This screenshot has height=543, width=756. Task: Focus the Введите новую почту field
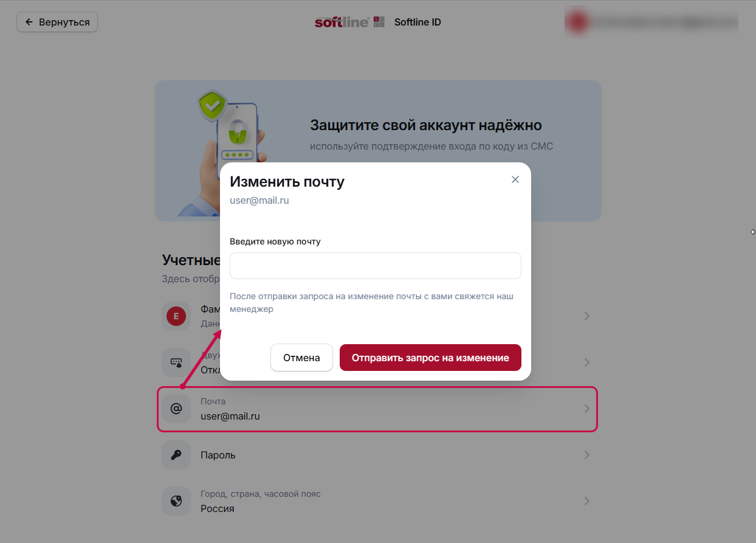[x=376, y=266]
